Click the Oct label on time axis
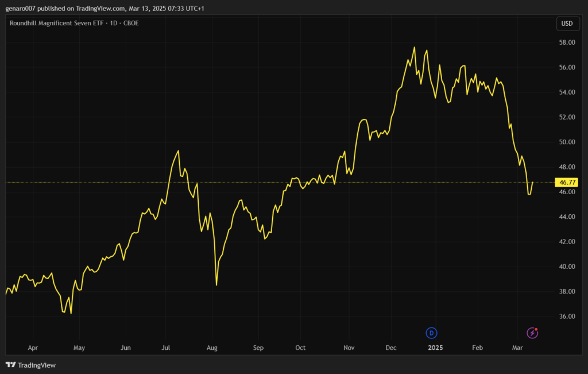 click(300, 348)
